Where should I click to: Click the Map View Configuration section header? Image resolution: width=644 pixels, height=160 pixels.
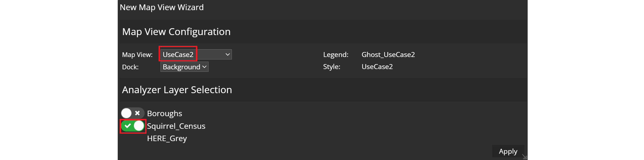(176, 32)
